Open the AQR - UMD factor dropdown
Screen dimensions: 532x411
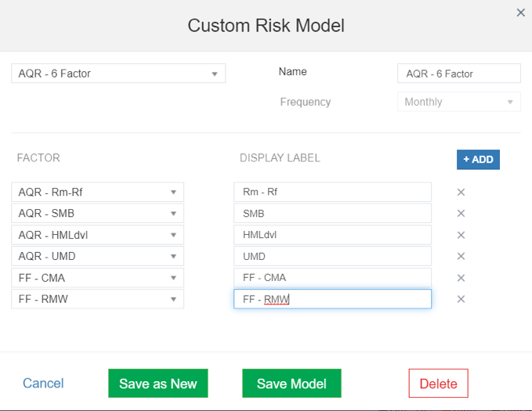[98, 256]
